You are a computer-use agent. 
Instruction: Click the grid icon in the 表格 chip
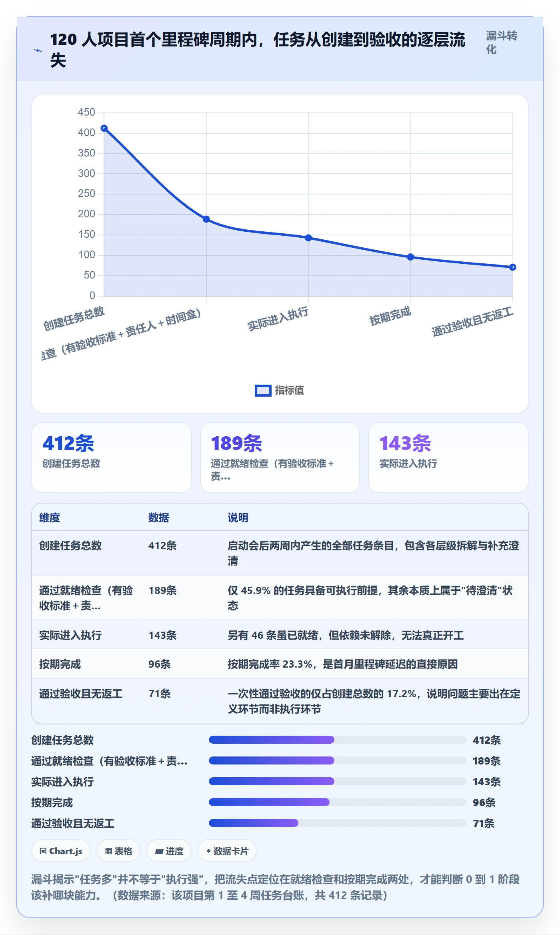[108, 851]
